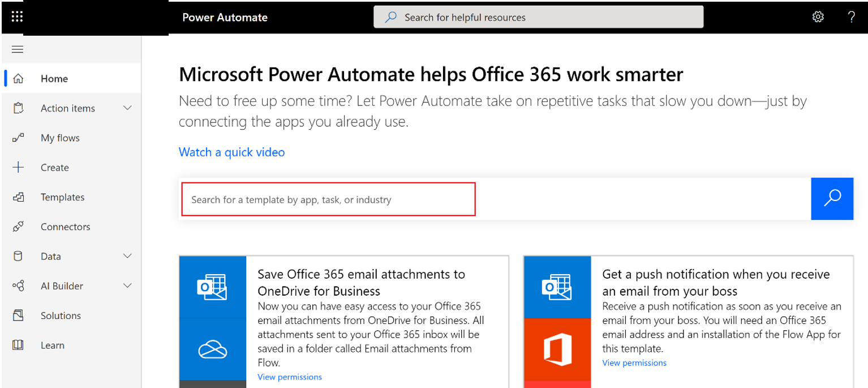Go to Home in the sidebar

(71, 79)
